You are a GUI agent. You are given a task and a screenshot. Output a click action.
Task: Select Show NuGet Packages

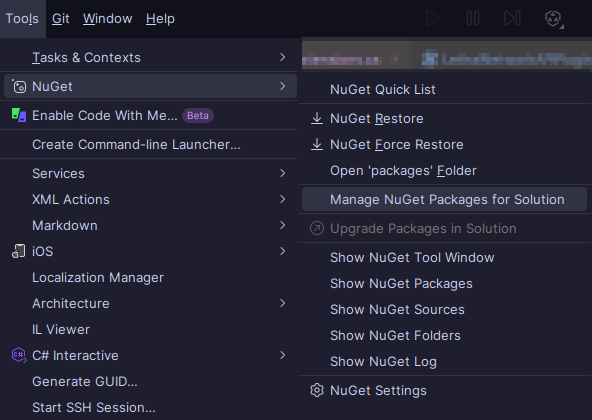point(444,283)
